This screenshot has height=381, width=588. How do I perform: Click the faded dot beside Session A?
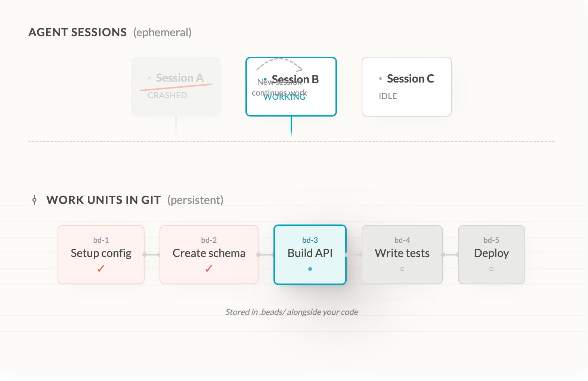(x=149, y=78)
